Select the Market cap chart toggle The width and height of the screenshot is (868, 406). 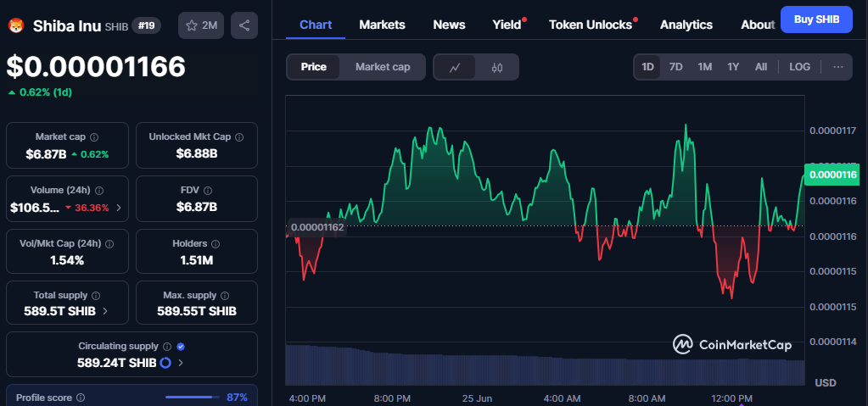click(x=383, y=67)
